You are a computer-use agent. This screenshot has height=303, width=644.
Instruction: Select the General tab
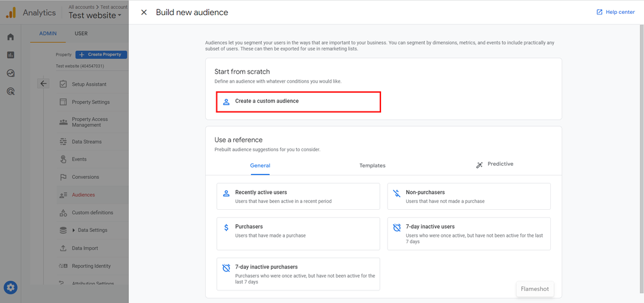[x=260, y=166]
